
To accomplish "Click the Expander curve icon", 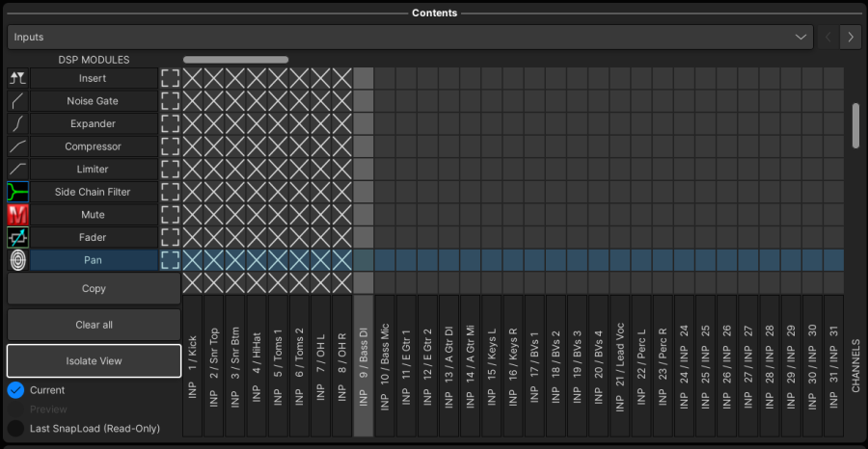I will (x=17, y=124).
